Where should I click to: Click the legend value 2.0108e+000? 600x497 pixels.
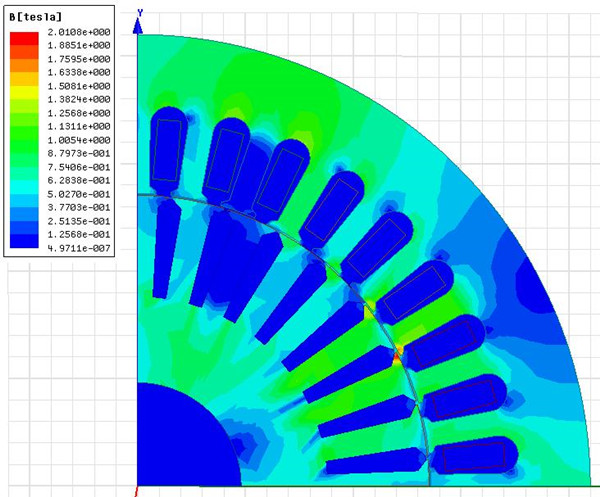pos(79,32)
